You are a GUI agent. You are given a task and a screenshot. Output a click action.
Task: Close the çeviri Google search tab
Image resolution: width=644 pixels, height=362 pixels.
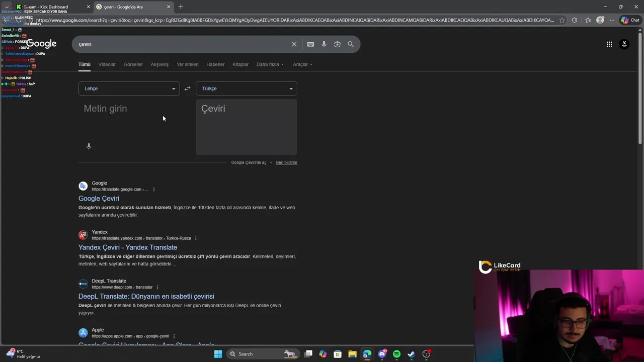coord(169,7)
